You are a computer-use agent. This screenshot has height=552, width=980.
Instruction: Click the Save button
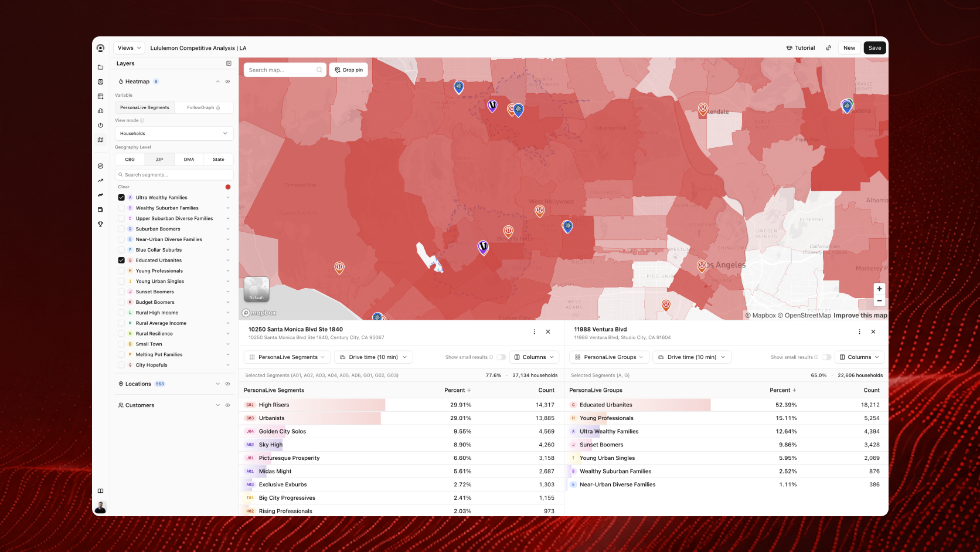pos(874,48)
